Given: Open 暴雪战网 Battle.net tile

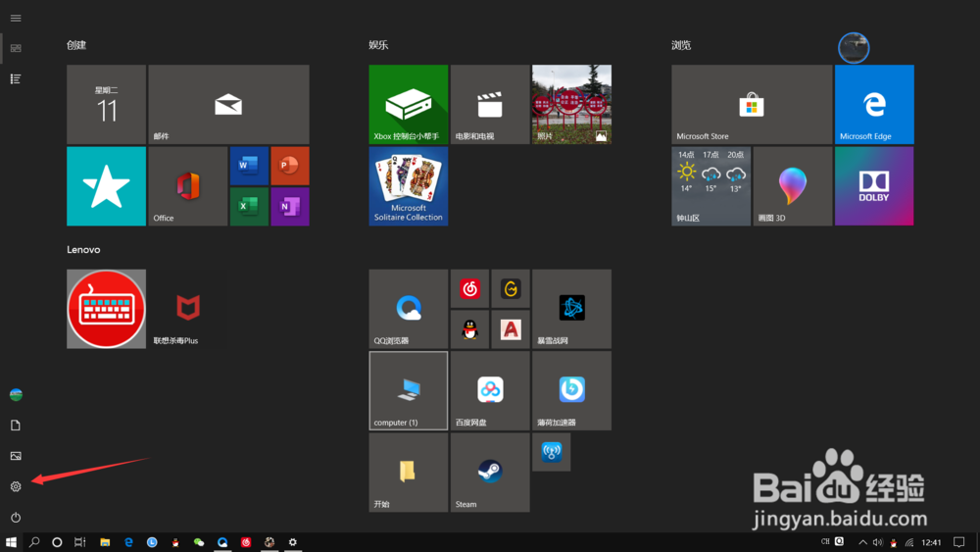Looking at the screenshot, I should [572, 309].
